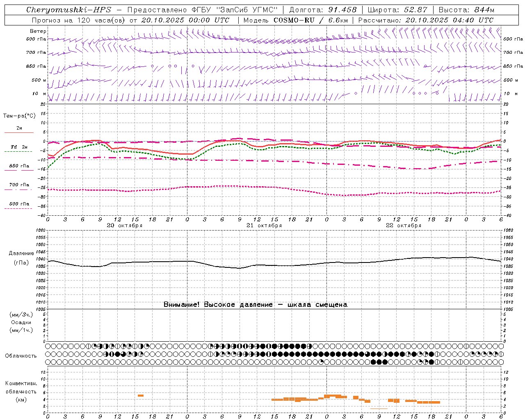This screenshot has height=420, width=525.
Task: Click the (км) unit label of the convective cloud panel
Action: 21,399
